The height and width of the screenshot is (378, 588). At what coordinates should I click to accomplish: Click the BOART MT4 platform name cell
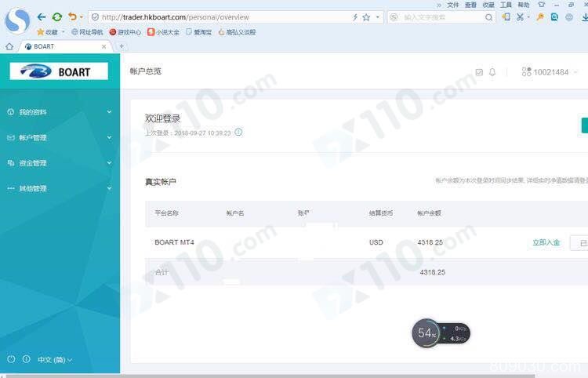(174, 242)
